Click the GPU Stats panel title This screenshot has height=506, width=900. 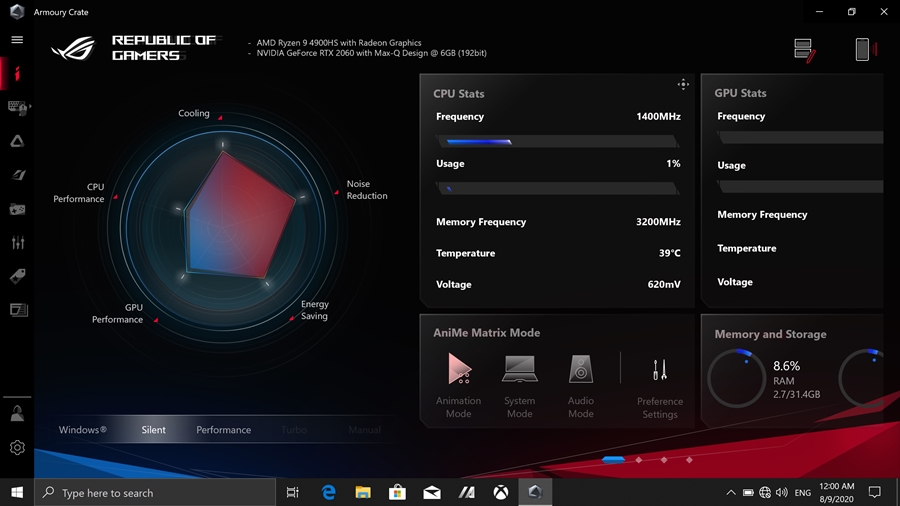(x=740, y=93)
